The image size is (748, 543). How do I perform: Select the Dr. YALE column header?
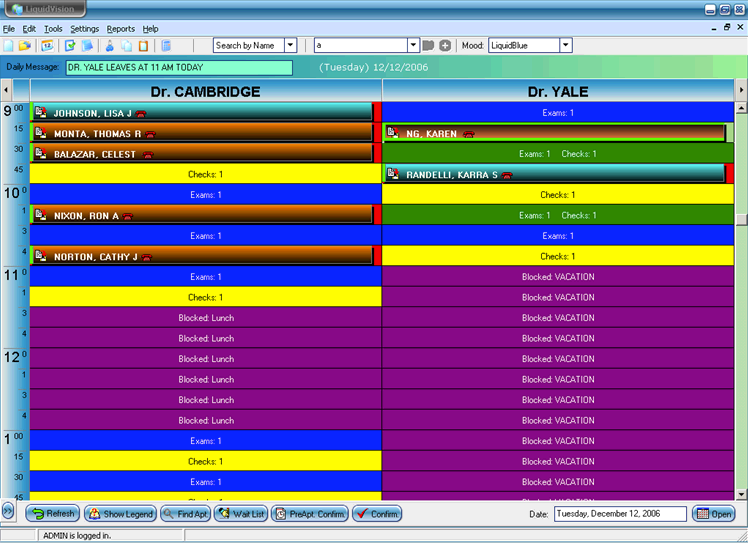(x=558, y=91)
